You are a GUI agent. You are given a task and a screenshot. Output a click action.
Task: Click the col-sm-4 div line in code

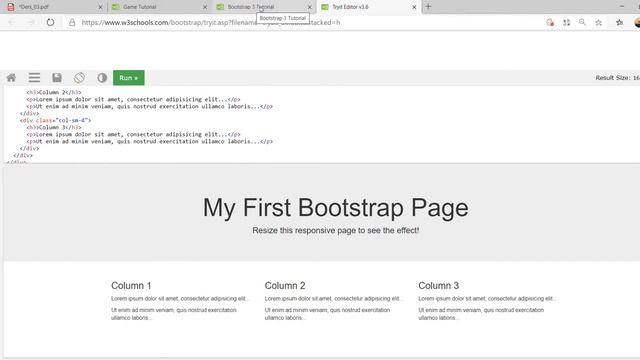tap(56, 120)
